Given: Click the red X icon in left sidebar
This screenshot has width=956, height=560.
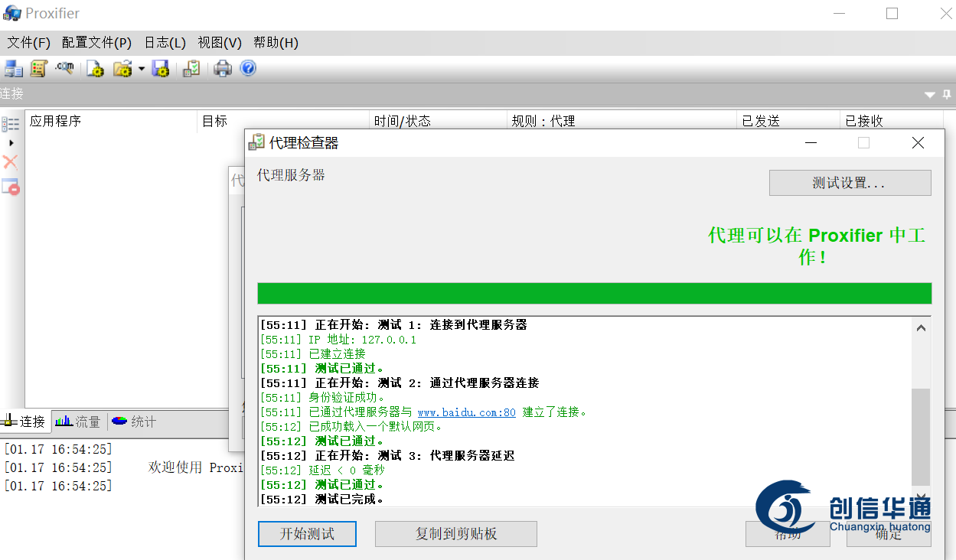Looking at the screenshot, I should point(10,161).
